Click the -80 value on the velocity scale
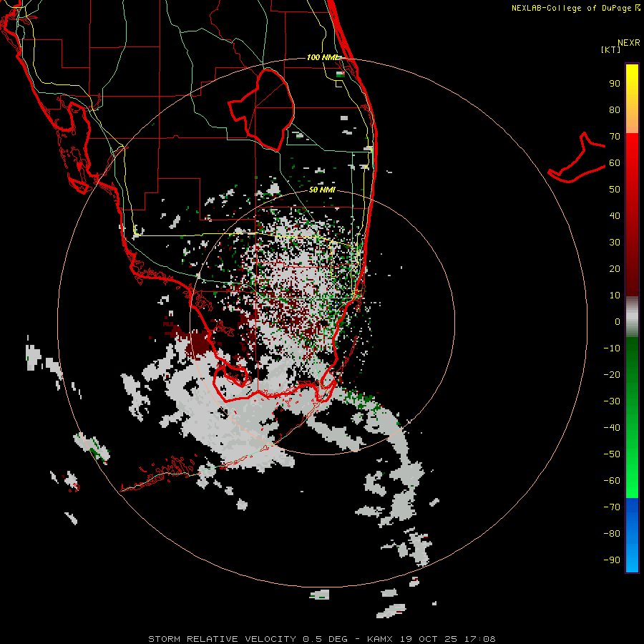The width and height of the screenshot is (644, 644). pos(612,534)
